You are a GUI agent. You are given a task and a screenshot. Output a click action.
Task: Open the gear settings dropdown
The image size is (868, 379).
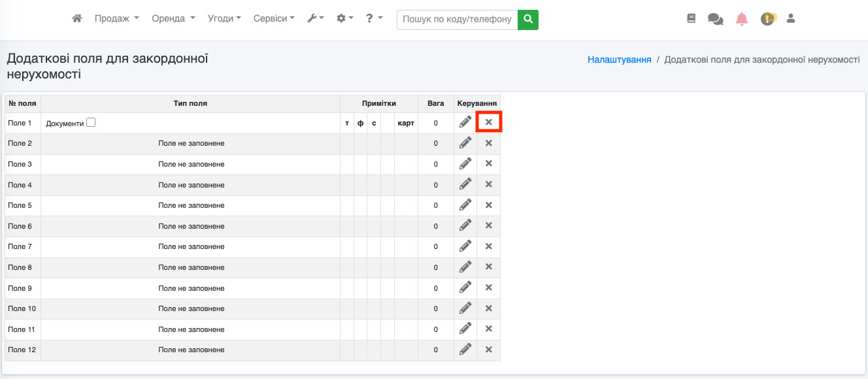coord(344,19)
